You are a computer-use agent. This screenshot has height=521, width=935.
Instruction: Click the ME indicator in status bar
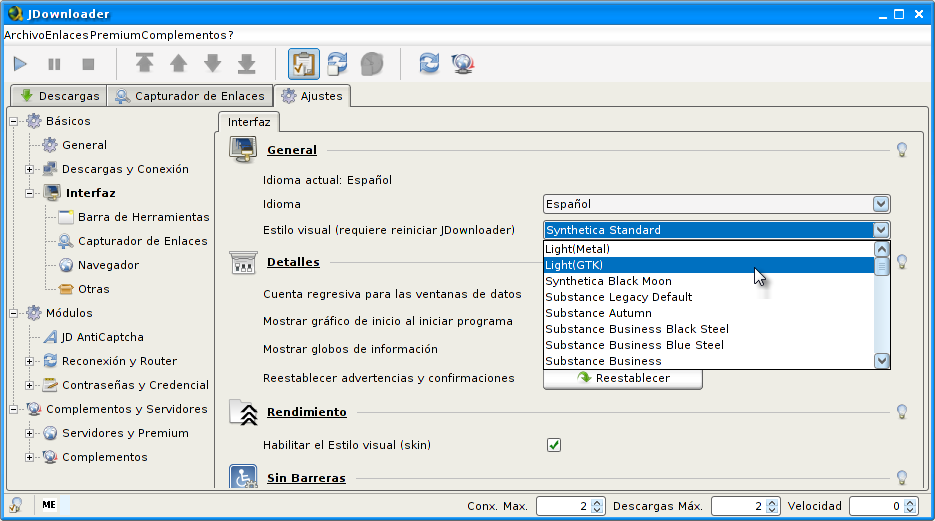[49, 505]
